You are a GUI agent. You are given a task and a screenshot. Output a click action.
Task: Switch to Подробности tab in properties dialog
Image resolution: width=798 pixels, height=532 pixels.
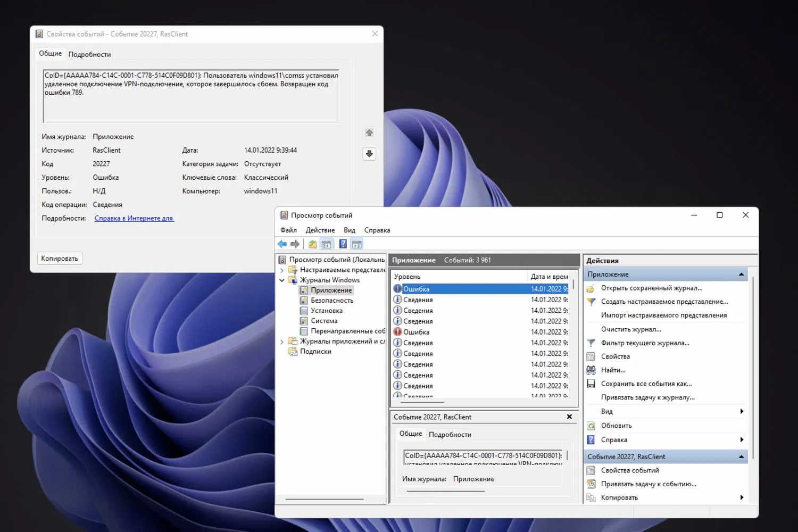pos(89,54)
